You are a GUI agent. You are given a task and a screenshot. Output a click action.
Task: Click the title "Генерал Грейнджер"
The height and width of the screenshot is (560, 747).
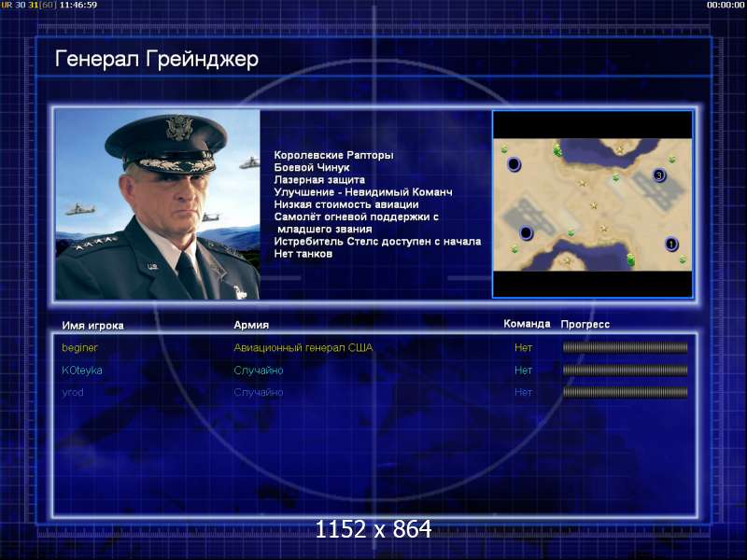click(x=157, y=60)
